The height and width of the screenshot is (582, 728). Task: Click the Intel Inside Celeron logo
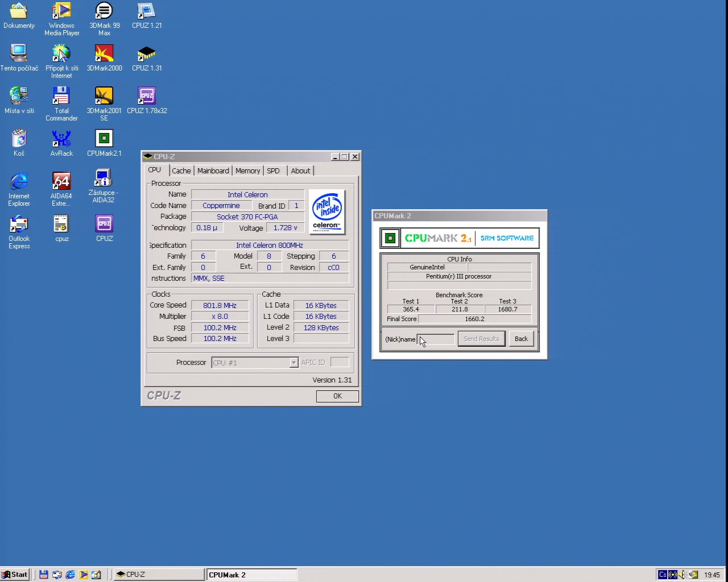pos(327,212)
